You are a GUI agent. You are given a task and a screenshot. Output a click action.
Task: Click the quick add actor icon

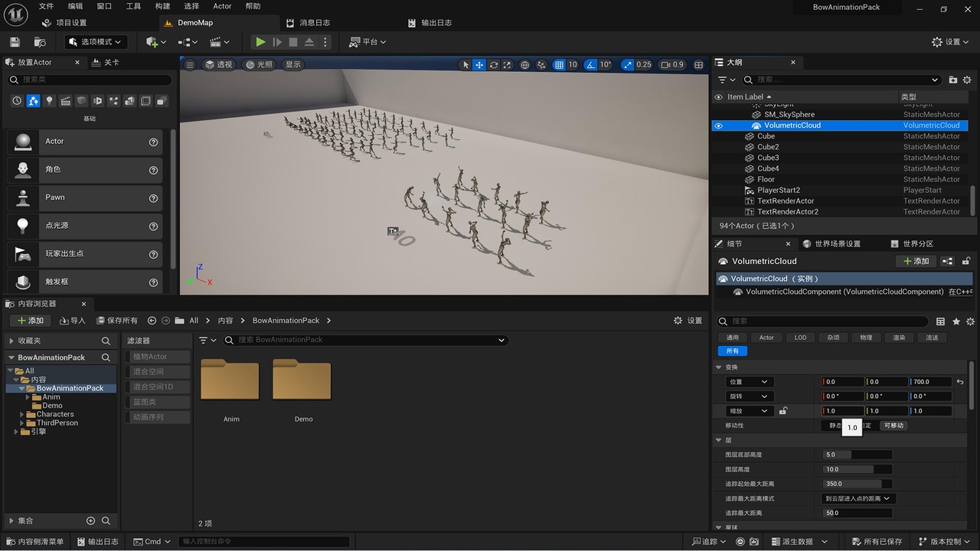tap(155, 42)
